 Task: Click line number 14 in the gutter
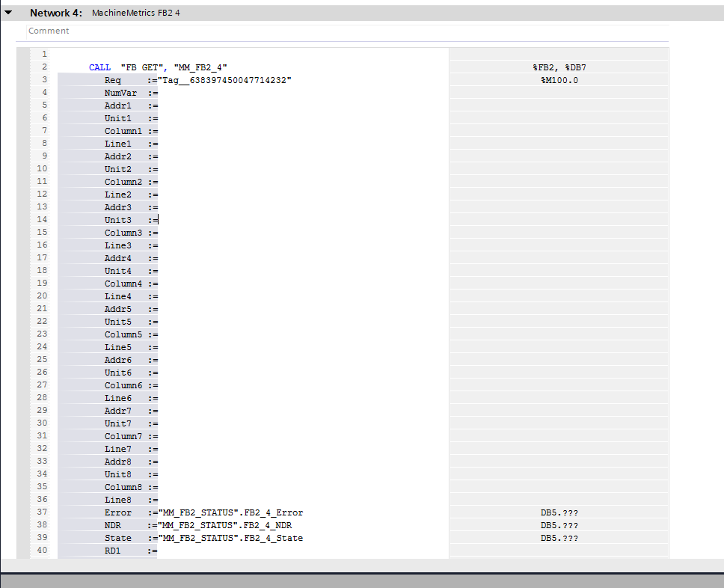point(42,219)
